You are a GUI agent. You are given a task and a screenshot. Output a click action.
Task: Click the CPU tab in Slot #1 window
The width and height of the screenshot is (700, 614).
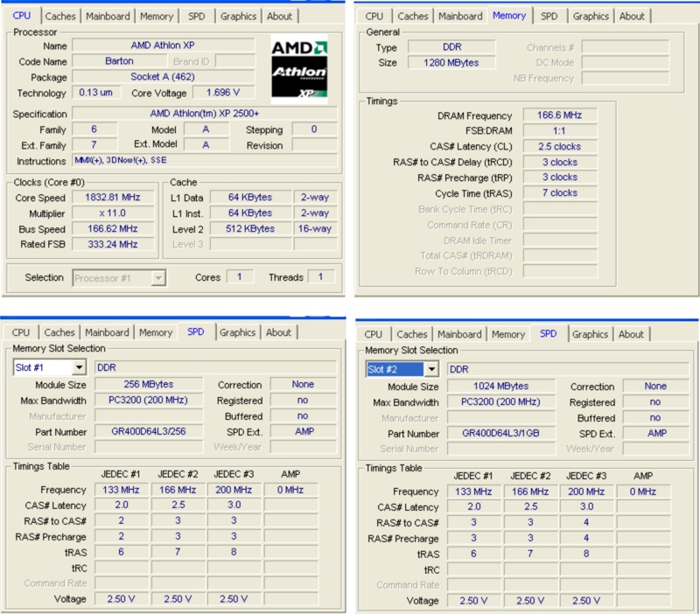click(x=20, y=332)
